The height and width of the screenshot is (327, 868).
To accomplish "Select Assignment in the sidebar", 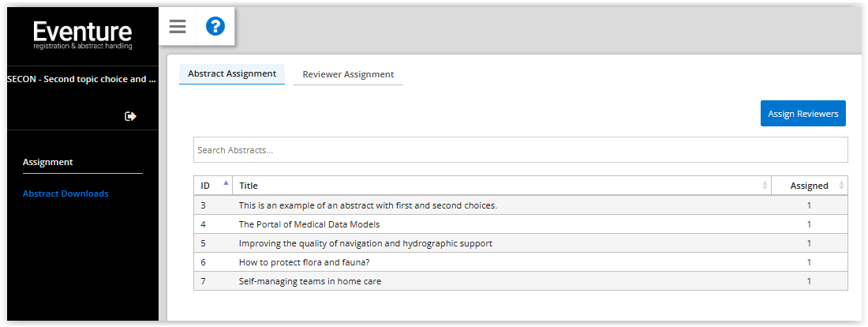I will [48, 162].
